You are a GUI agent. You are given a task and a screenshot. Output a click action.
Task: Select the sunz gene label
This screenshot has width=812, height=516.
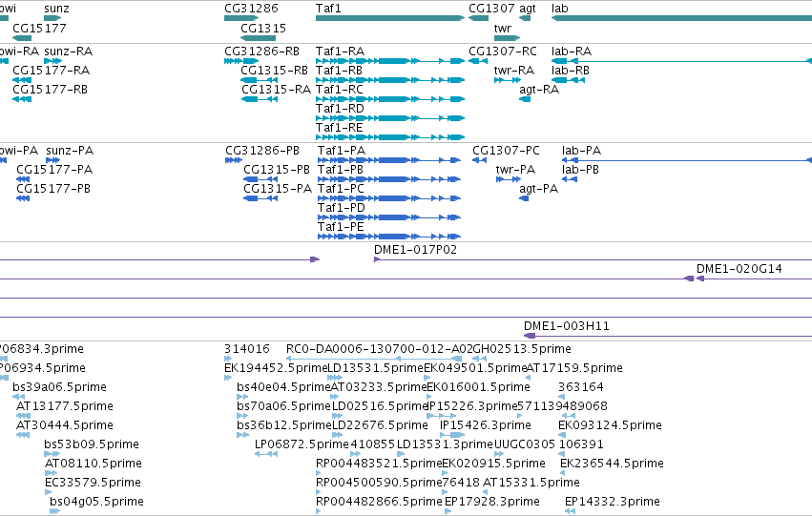click(x=56, y=9)
